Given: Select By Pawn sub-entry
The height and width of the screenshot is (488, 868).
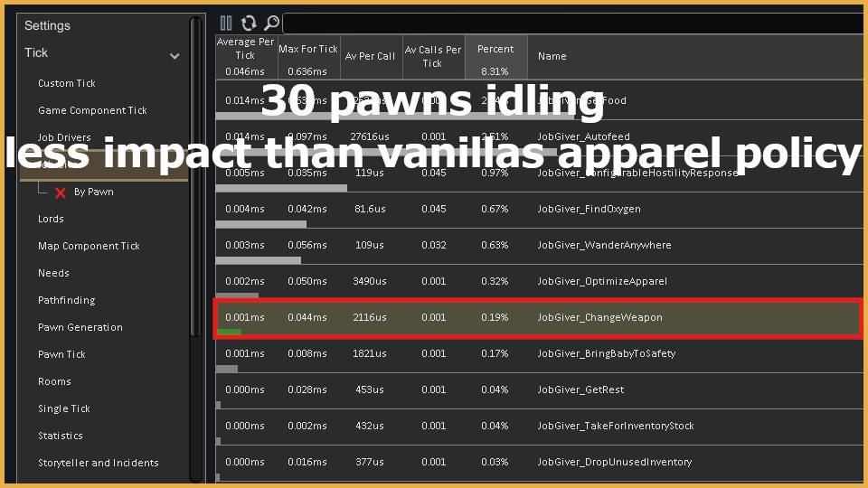Looking at the screenshot, I should point(93,192).
